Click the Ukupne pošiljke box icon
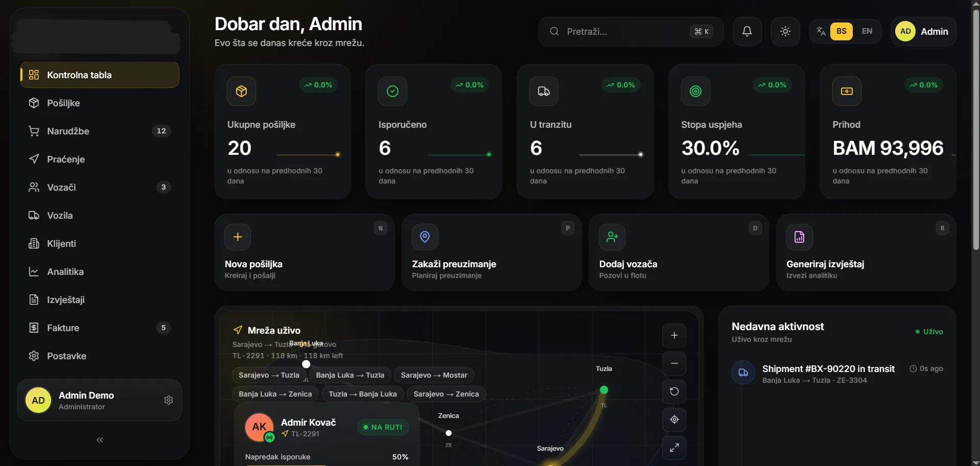The height and width of the screenshot is (466, 980). [x=241, y=91]
